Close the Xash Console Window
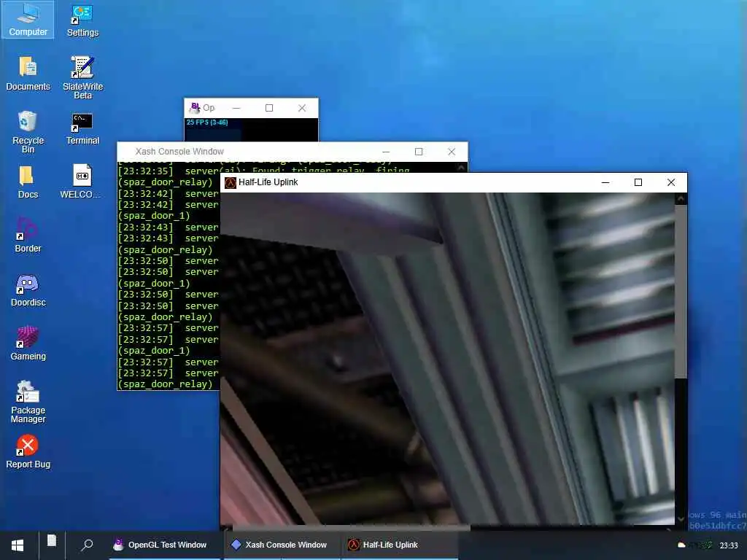 pyautogui.click(x=451, y=152)
